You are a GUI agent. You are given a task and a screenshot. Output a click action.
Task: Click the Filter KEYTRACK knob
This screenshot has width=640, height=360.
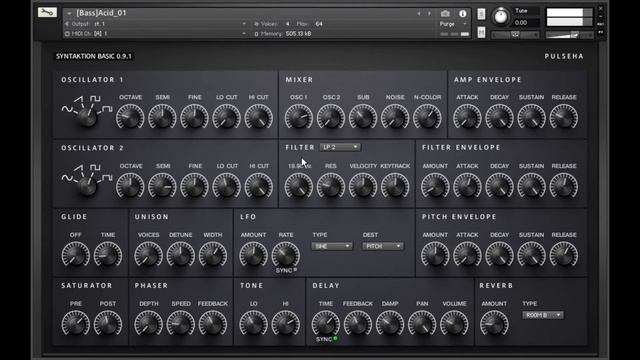pyautogui.click(x=395, y=186)
